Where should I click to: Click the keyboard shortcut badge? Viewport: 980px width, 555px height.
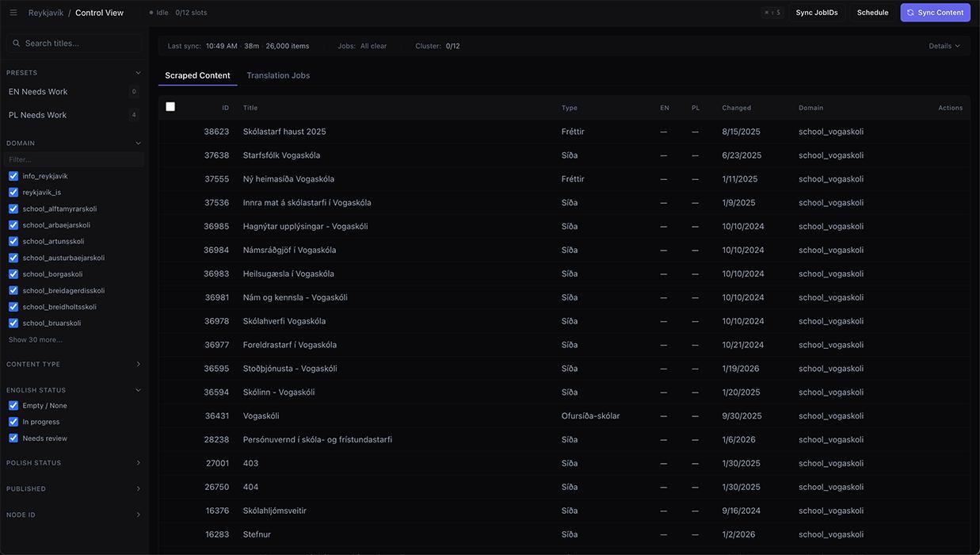pyautogui.click(x=771, y=13)
